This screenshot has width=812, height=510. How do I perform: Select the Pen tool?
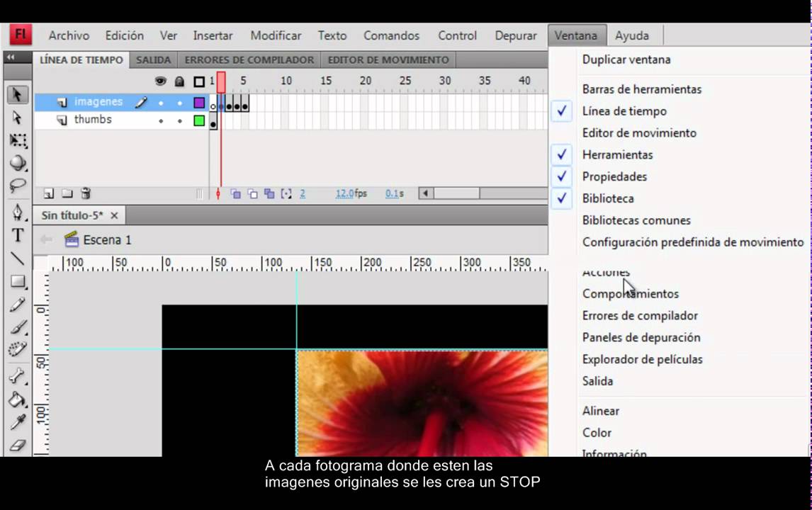18,212
